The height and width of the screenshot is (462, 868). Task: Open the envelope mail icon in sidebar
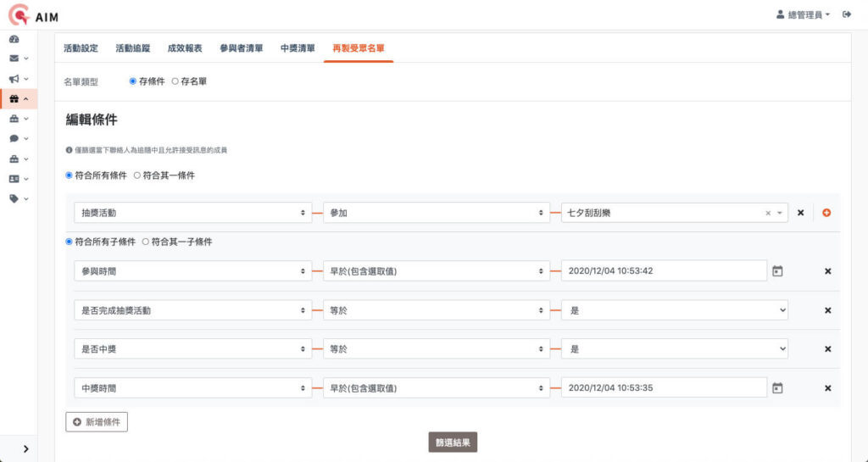(x=14, y=58)
